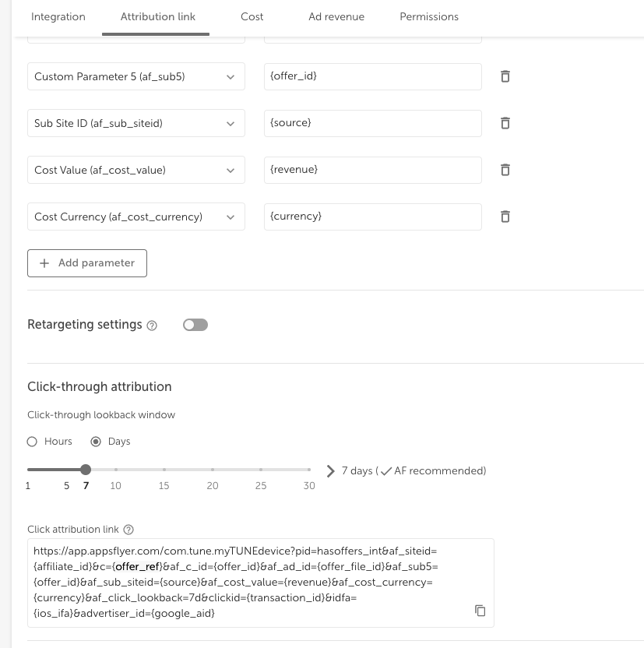Open help for Retargeting settings
644x648 pixels.
click(152, 326)
